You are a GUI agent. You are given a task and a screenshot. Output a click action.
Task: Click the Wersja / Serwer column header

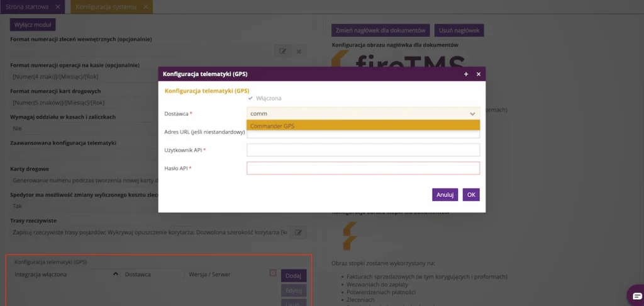pyautogui.click(x=210, y=275)
